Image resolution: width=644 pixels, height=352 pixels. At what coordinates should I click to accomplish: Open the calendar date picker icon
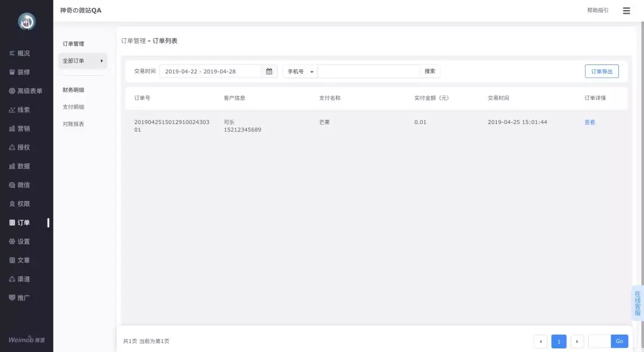(269, 72)
